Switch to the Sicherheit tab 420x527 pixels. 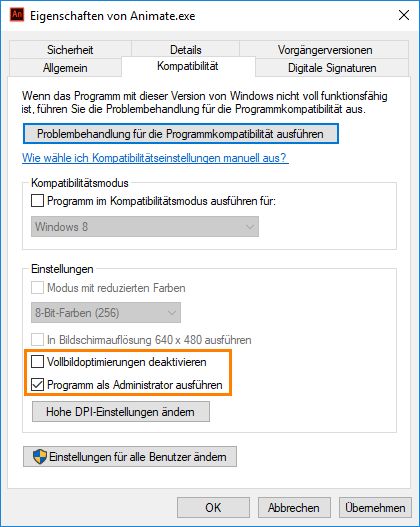(x=70, y=50)
